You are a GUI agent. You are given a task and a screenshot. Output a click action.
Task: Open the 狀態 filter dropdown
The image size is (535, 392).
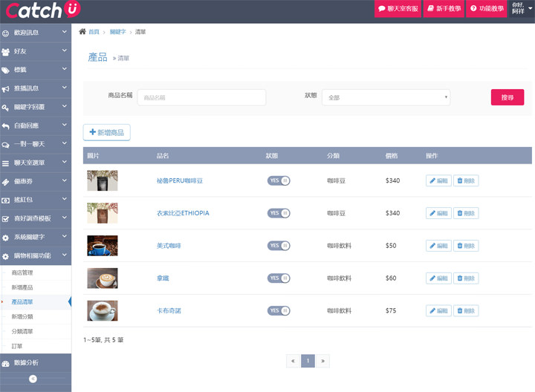click(x=386, y=97)
